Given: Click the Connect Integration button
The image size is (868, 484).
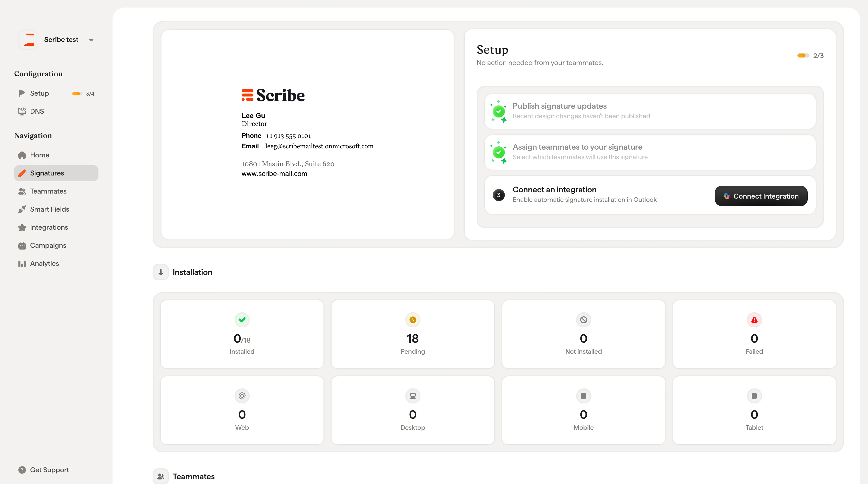Looking at the screenshot, I should click(761, 196).
